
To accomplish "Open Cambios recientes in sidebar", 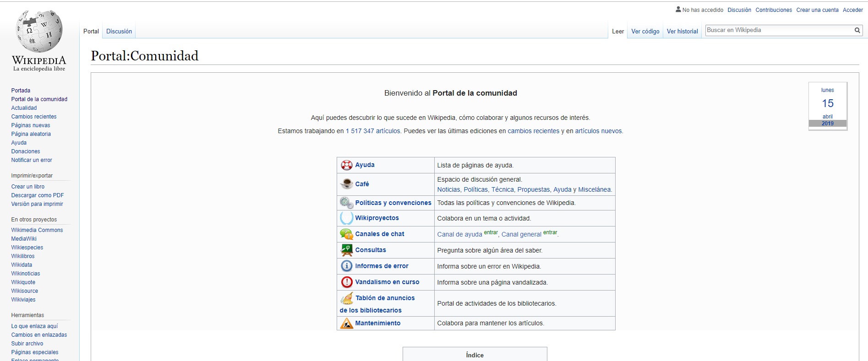I will [34, 117].
